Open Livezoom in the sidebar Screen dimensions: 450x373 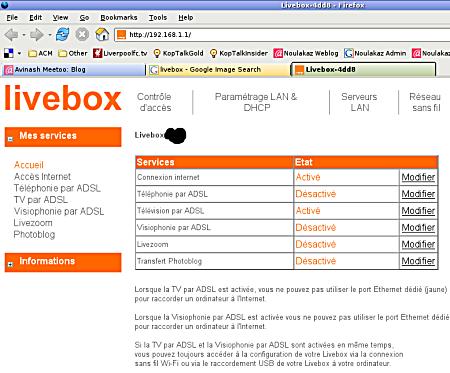coord(33,223)
